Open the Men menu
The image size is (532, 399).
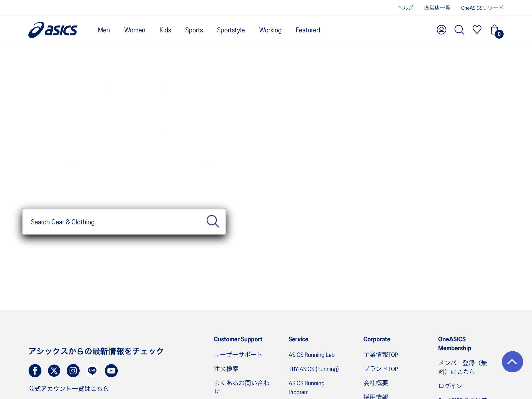click(104, 30)
